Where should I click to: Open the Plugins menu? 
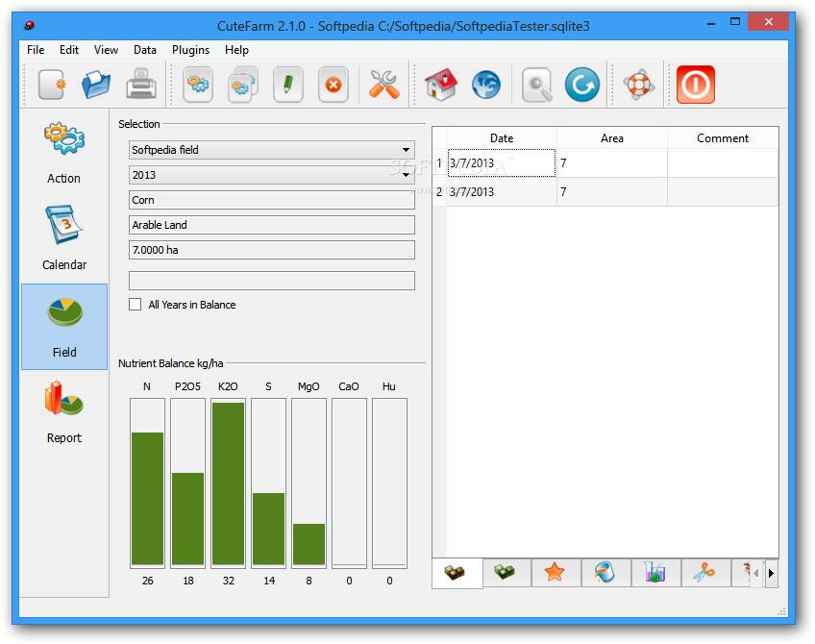190,50
